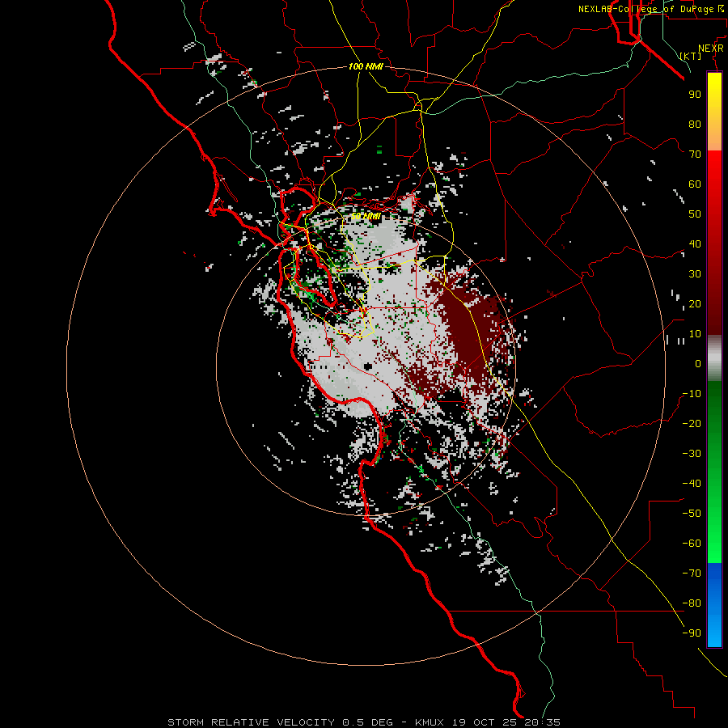Click the -40 knot scale label
728x728 pixels.
coord(692,484)
